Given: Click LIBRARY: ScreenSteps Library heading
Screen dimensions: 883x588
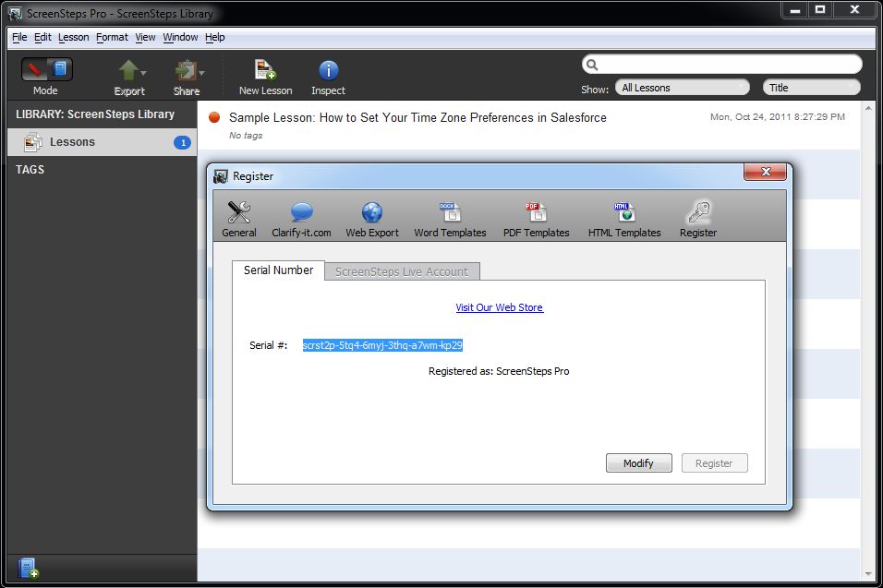Looking at the screenshot, I should (x=95, y=114).
